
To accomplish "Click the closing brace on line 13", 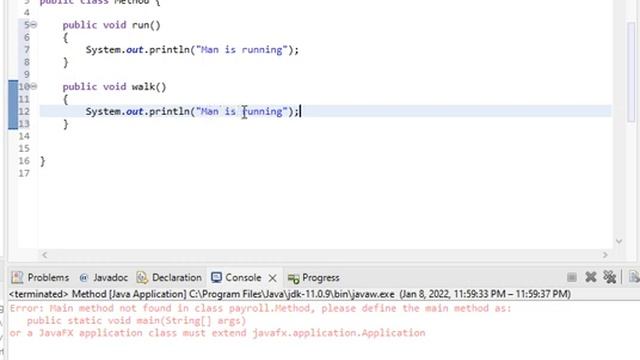I will [65, 124].
